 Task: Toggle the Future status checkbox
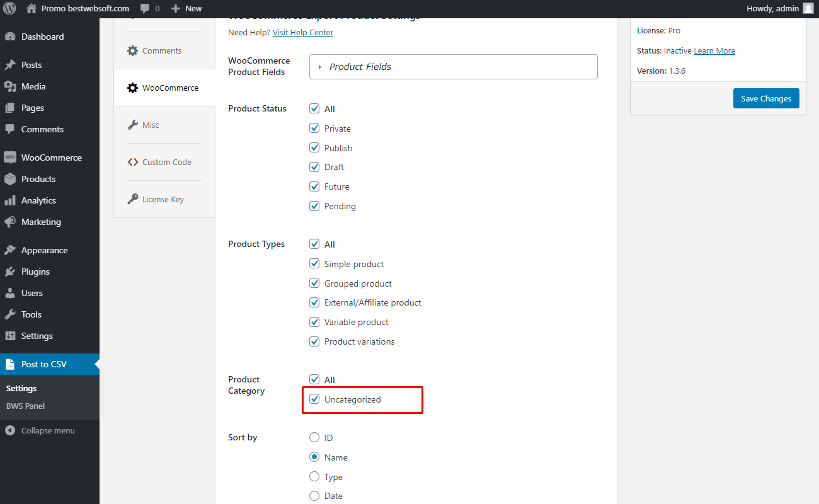coord(314,186)
